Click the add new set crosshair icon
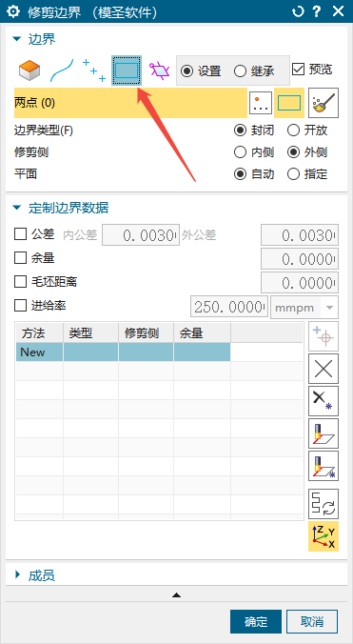 (324, 336)
